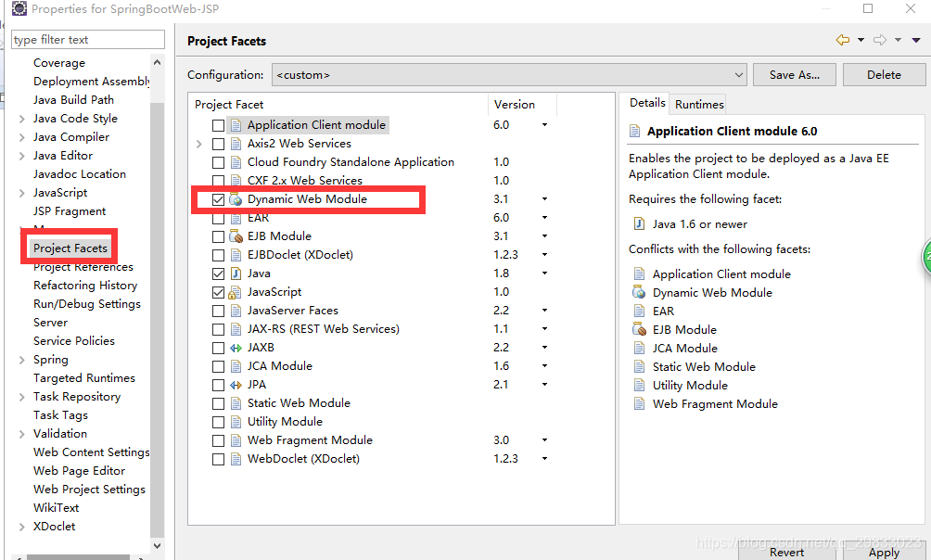Open Java version 1.8 dropdown
The width and height of the screenshot is (931, 560).
click(544, 274)
